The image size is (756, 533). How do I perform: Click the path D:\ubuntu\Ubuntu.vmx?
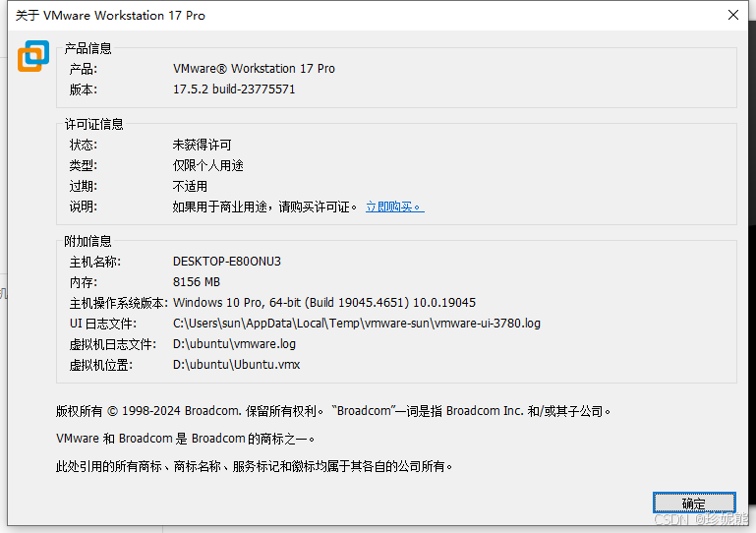tap(236, 365)
